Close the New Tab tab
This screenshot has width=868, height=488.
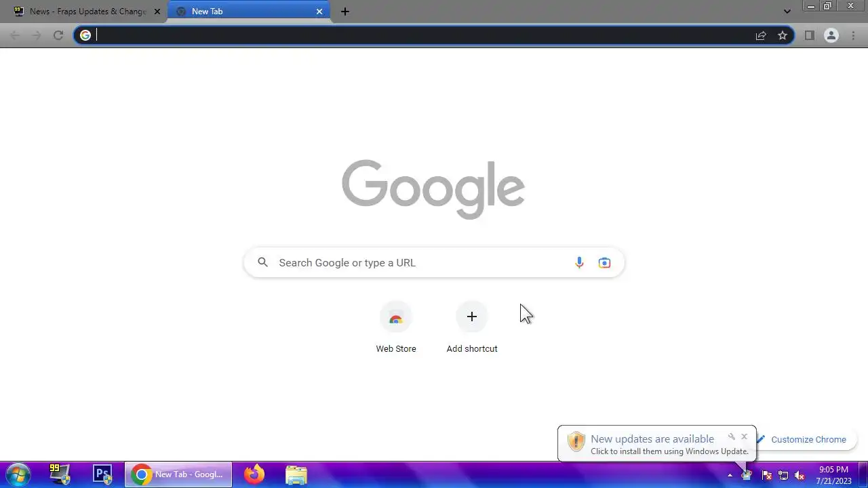pyautogui.click(x=319, y=12)
